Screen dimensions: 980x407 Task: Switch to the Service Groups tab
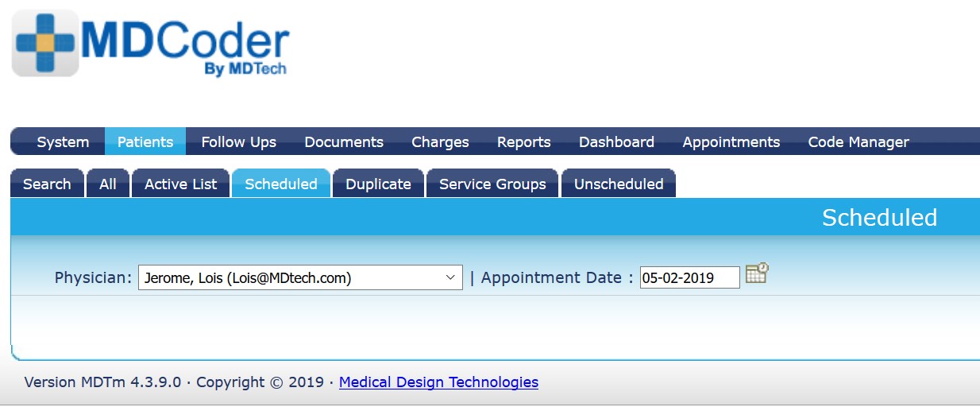point(492,184)
